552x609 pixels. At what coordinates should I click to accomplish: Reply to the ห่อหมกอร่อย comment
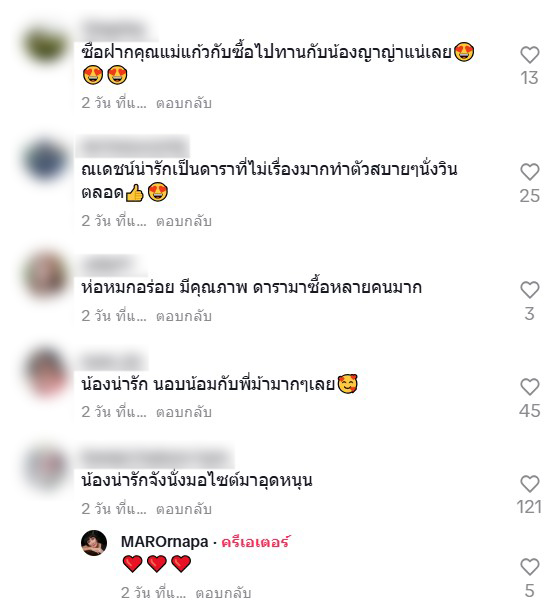[x=184, y=316]
